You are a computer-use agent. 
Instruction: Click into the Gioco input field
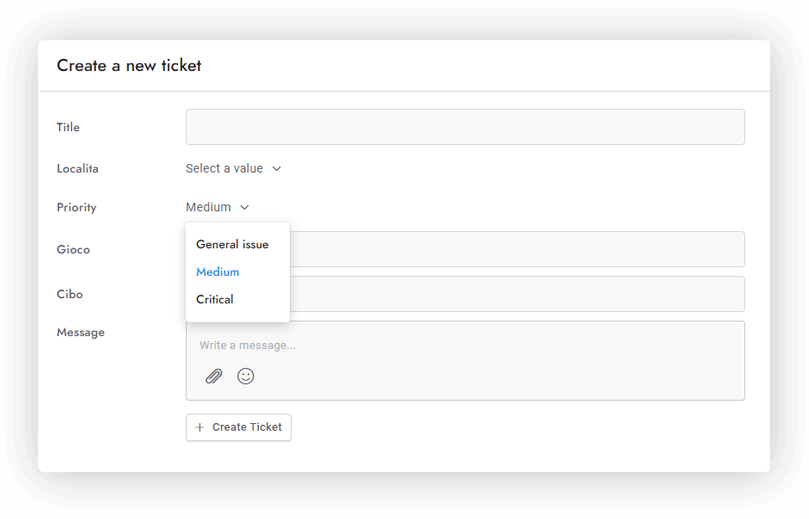pyautogui.click(x=515, y=249)
